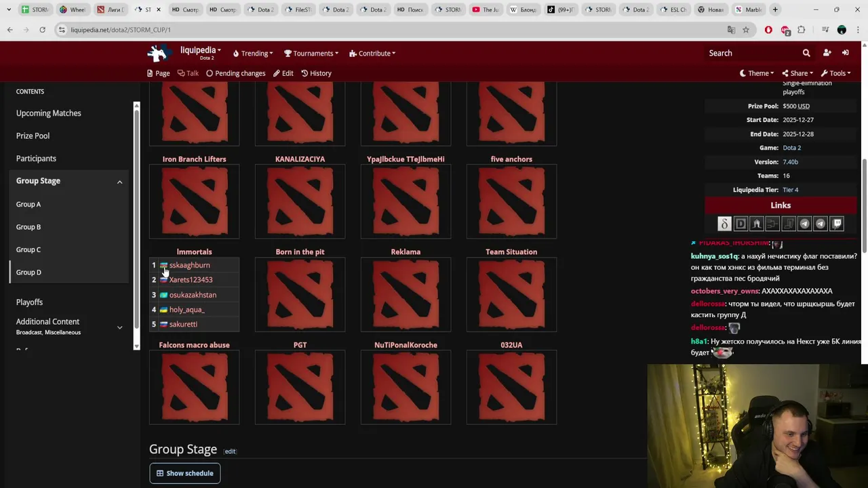Click the KANALIZACIYA team logo
The width and height of the screenshot is (868, 488).
coord(300,201)
